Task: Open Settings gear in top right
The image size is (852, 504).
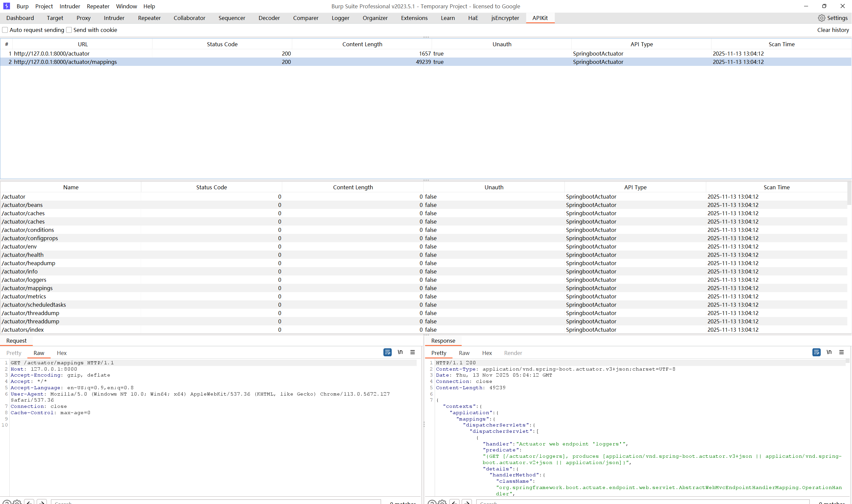Action: pyautogui.click(x=821, y=18)
